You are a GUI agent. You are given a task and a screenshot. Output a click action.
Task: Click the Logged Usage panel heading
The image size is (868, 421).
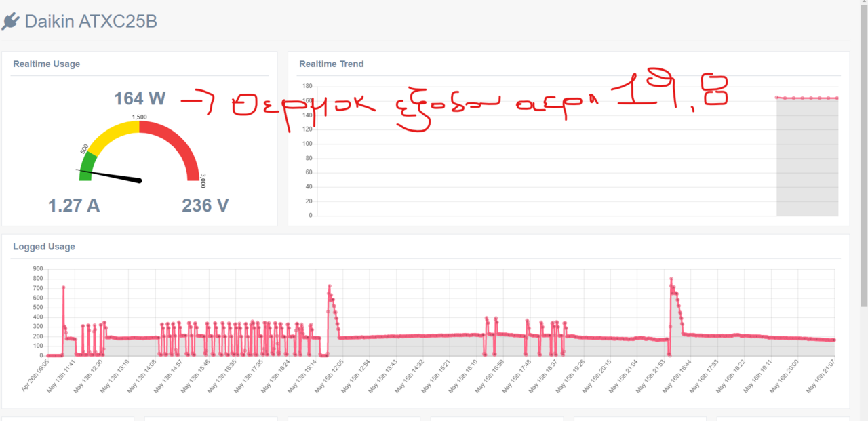[44, 247]
